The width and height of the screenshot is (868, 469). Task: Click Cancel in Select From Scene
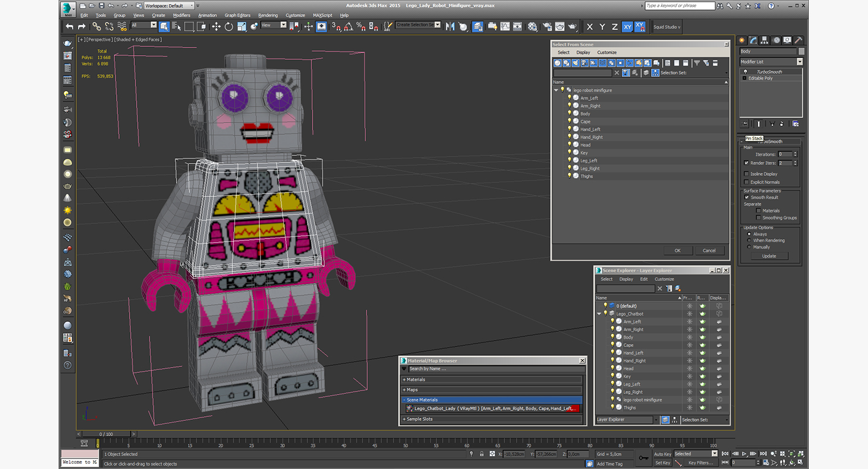pos(709,250)
